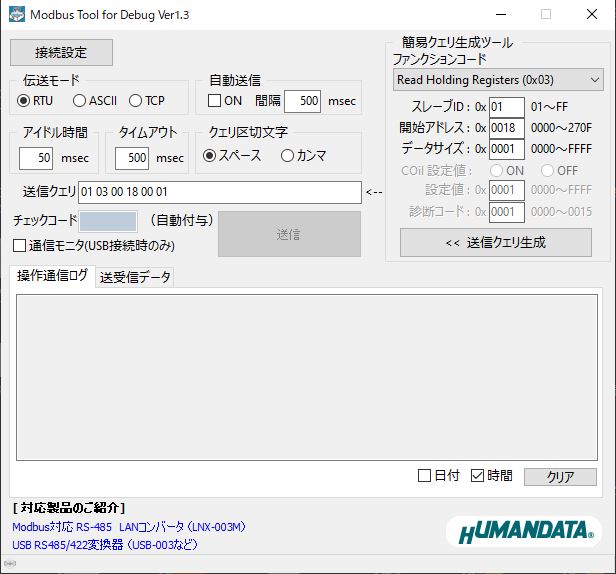Choose カンマ as query delimiter

(x=288, y=155)
